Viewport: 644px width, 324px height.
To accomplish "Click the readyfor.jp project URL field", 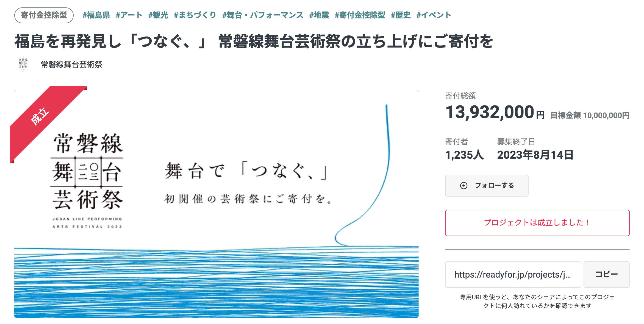I will [x=513, y=275].
